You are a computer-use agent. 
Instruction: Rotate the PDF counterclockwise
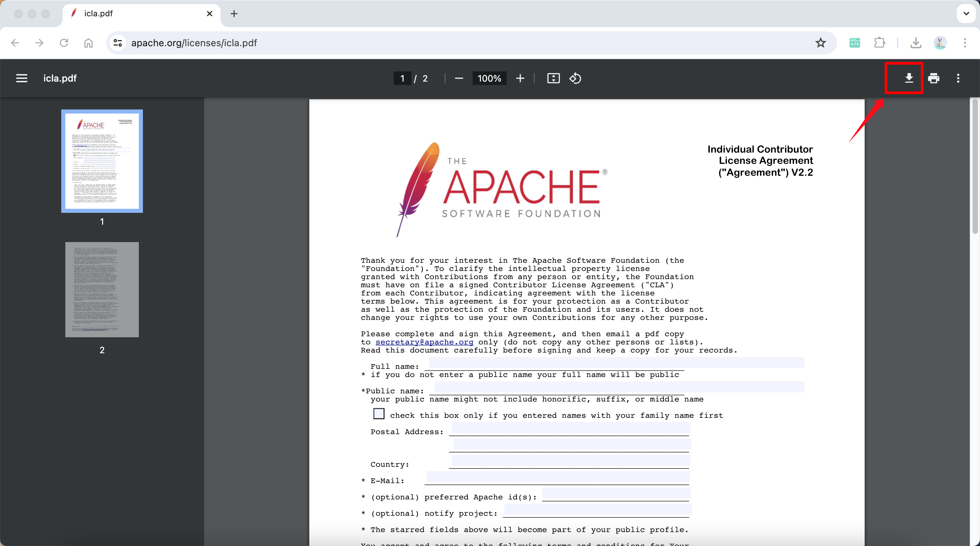coord(575,78)
